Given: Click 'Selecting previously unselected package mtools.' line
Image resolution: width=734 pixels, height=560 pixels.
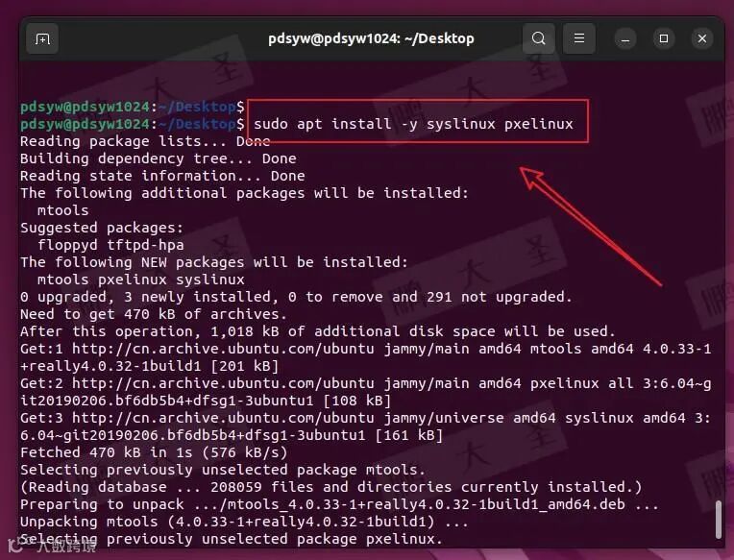Looking at the screenshot, I should (222, 470).
